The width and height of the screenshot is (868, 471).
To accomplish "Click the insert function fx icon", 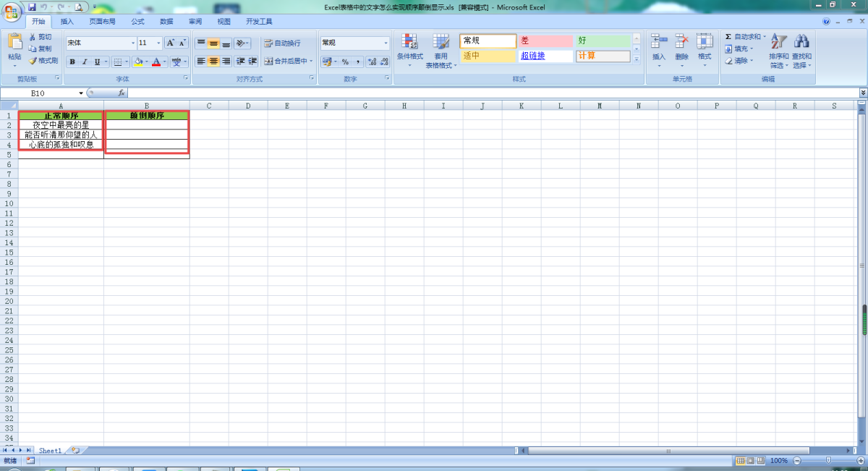I will [x=122, y=93].
